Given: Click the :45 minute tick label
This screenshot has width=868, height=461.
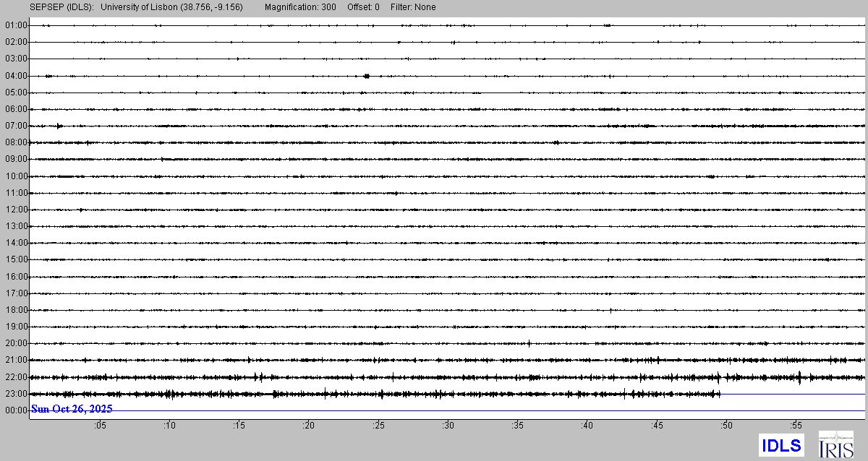Looking at the screenshot, I should 657,426.
